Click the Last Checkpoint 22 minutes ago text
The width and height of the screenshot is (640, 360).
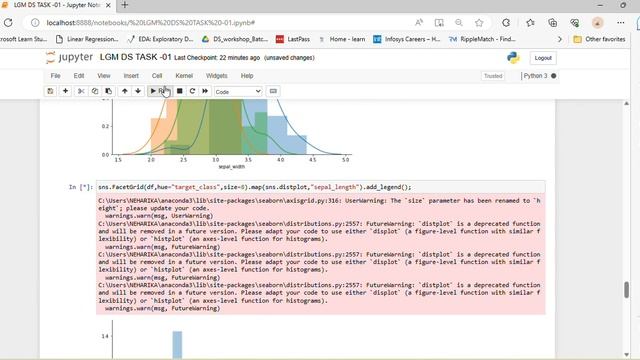pyautogui.click(x=217, y=58)
